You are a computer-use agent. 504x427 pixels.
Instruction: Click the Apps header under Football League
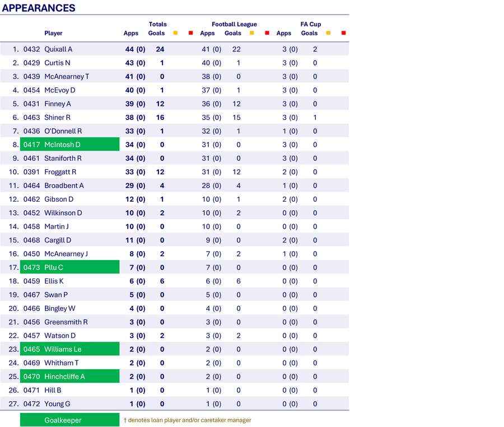[207, 33]
